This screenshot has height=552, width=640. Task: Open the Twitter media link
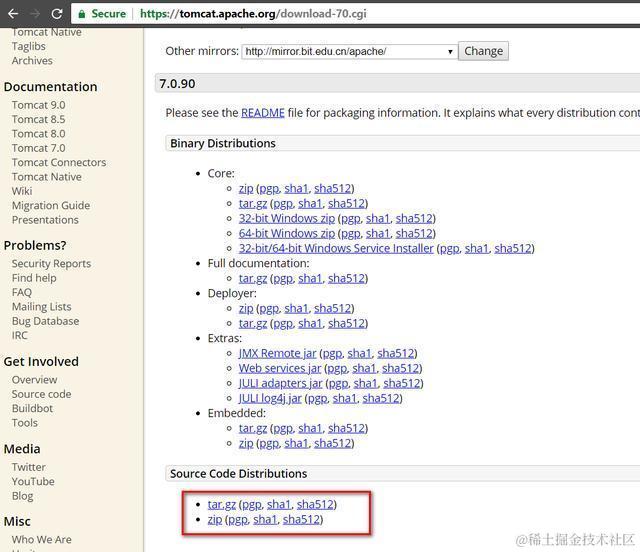pyautogui.click(x=29, y=467)
